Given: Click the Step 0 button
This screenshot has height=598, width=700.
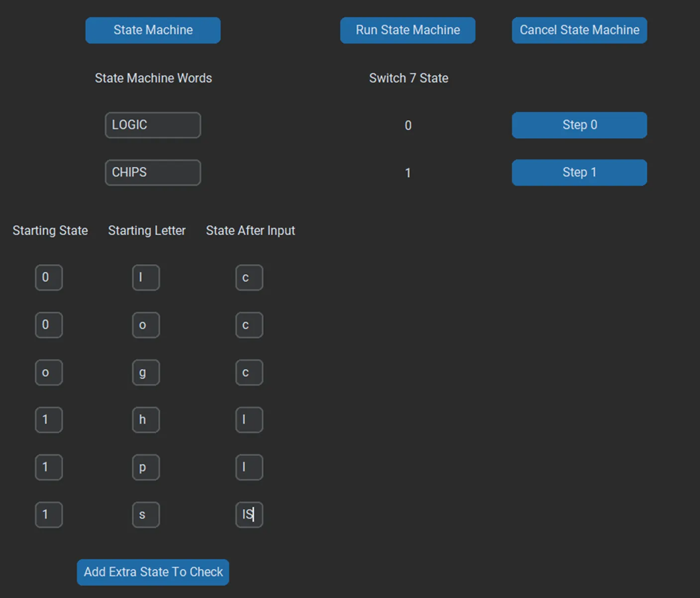Looking at the screenshot, I should tap(579, 125).
